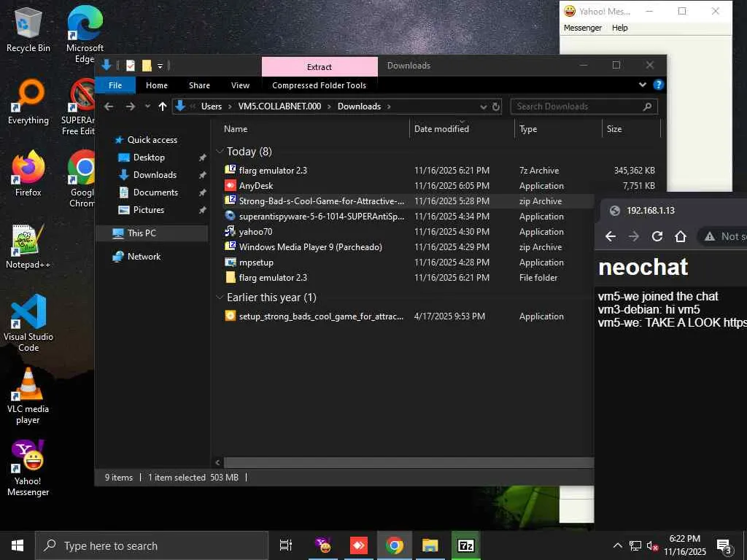
Task: Open the File menu tab
Action: pyautogui.click(x=115, y=85)
